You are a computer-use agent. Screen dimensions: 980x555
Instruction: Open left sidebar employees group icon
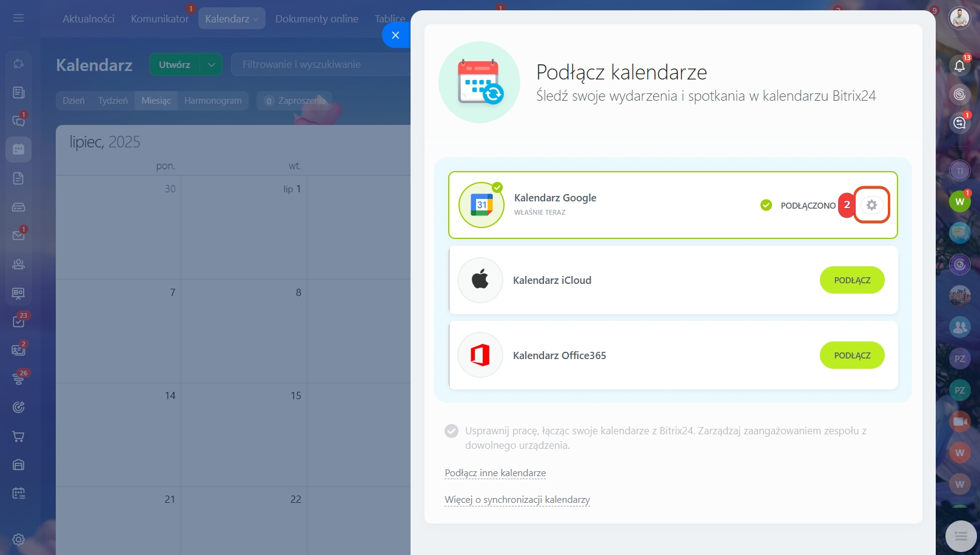pyautogui.click(x=18, y=264)
